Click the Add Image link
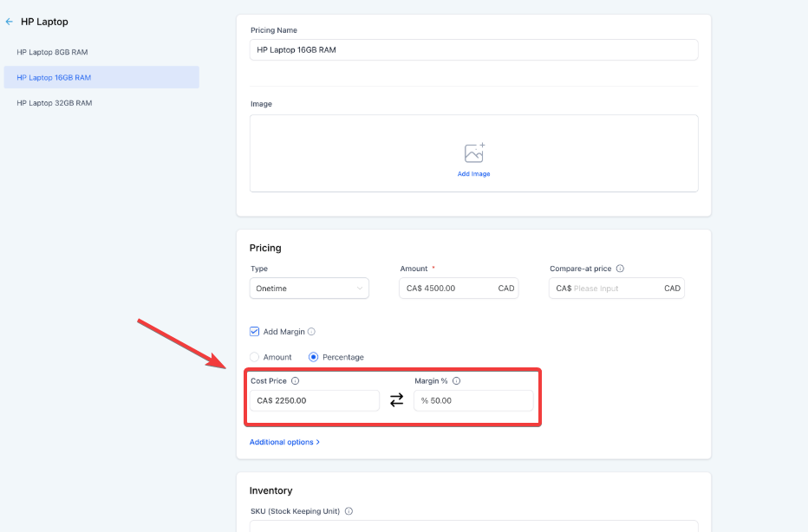The height and width of the screenshot is (532, 808). coord(473,174)
